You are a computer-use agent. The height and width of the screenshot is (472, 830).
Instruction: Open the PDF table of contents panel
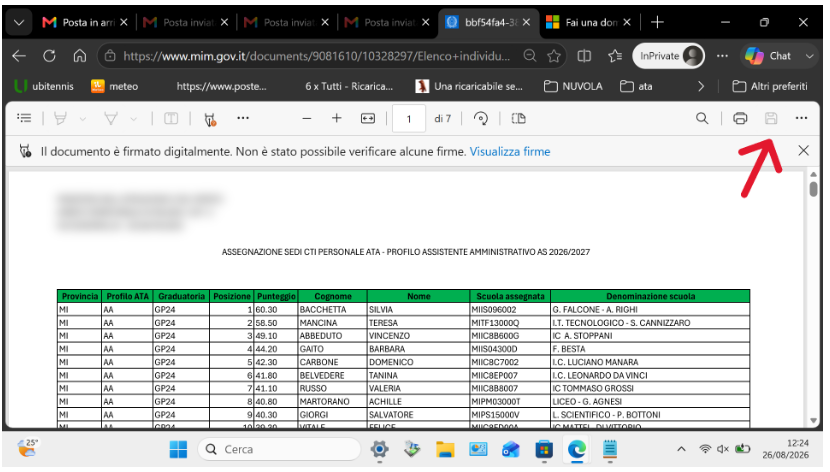pos(24,119)
